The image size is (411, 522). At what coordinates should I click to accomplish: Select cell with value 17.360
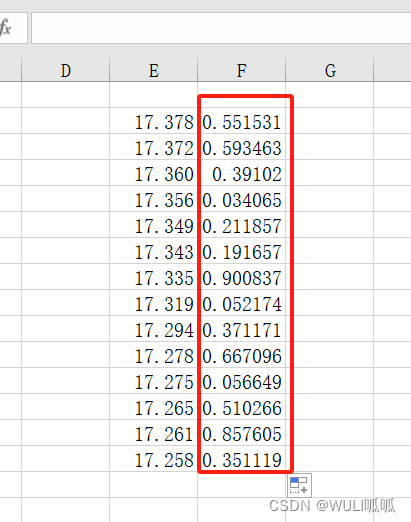[x=154, y=173]
